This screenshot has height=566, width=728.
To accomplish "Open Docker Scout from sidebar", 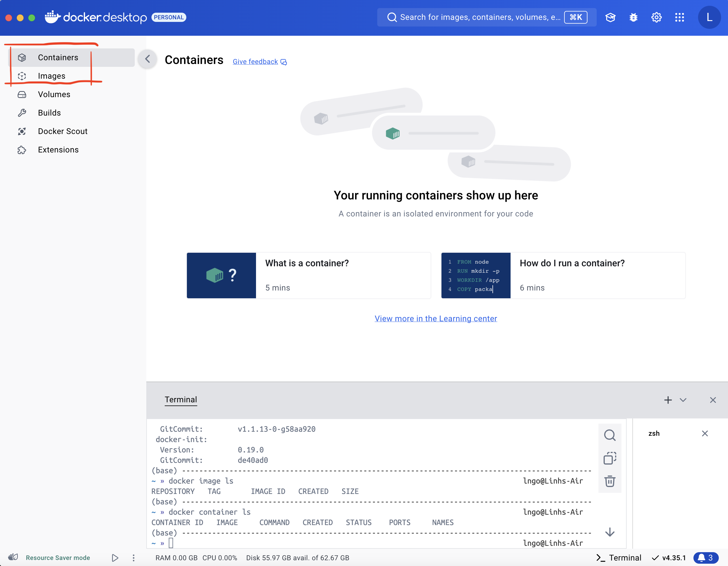I will point(71,131).
